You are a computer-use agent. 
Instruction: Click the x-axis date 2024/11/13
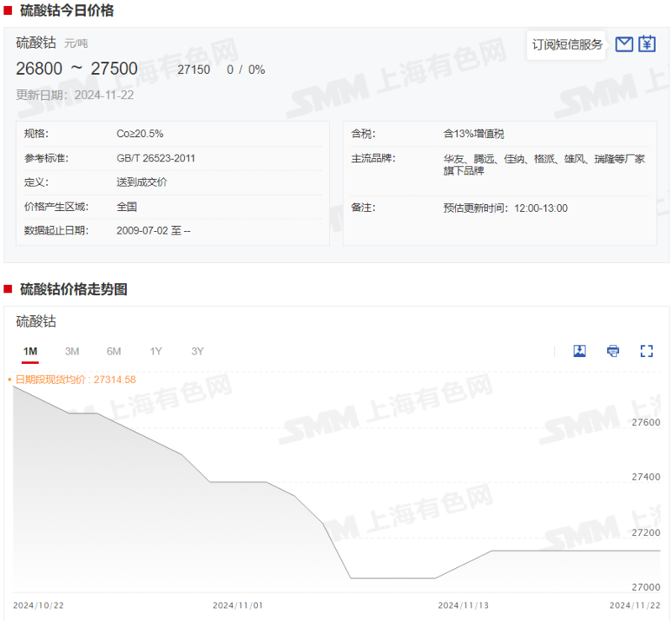pyautogui.click(x=463, y=606)
